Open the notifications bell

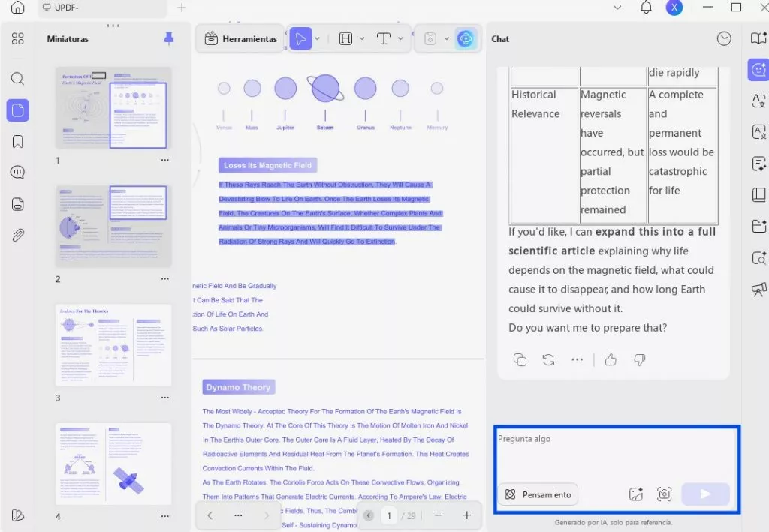pyautogui.click(x=647, y=8)
